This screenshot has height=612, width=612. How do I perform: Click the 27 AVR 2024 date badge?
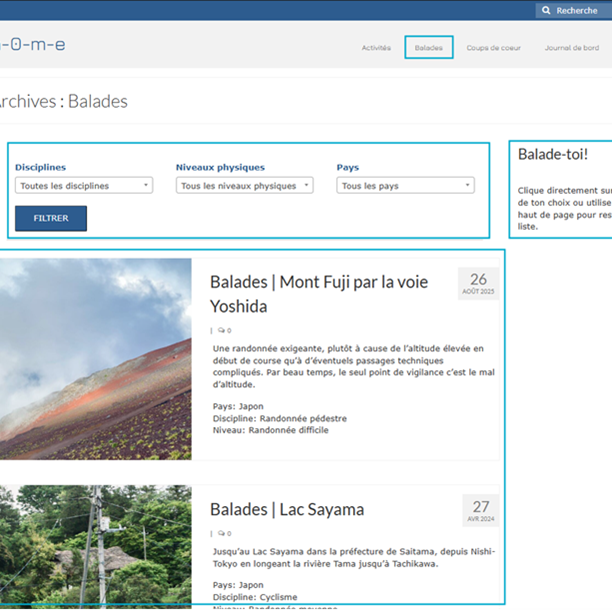[480, 511]
